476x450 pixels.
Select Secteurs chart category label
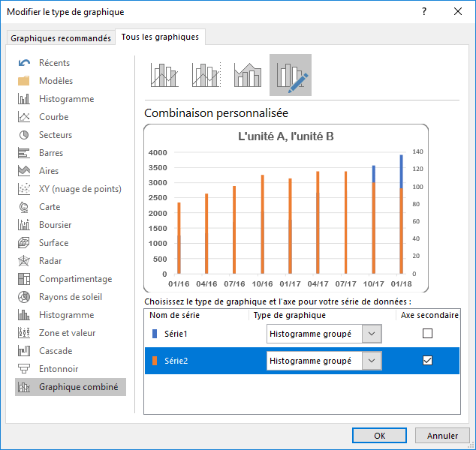56,135
